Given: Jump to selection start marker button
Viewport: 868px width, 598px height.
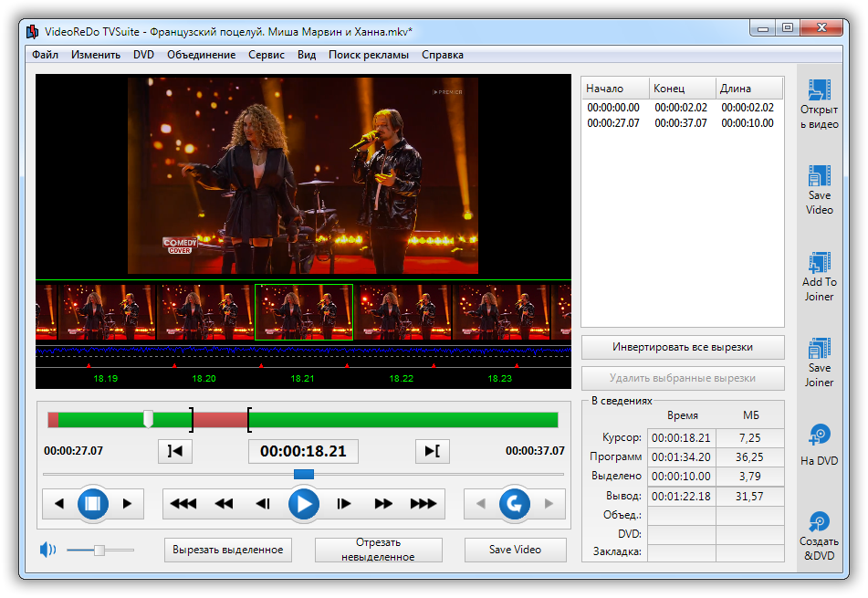Looking at the screenshot, I should point(175,451).
